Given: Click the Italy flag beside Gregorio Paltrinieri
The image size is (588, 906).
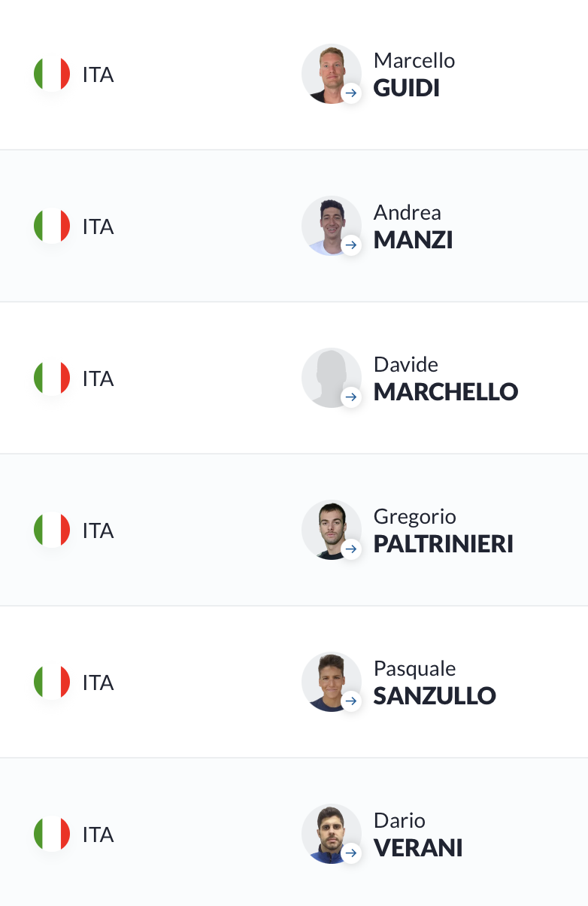Looking at the screenshot, I should click(52, 531).
